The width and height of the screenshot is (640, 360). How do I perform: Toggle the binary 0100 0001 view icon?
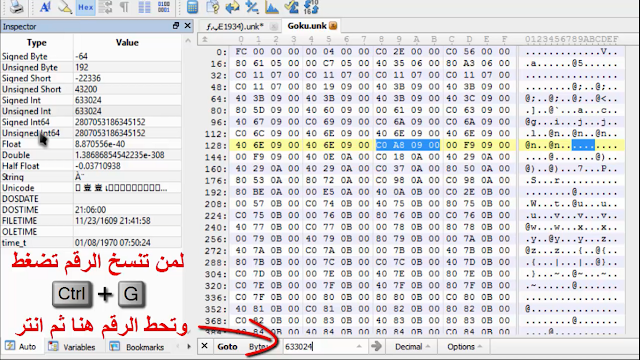(164, 7)
